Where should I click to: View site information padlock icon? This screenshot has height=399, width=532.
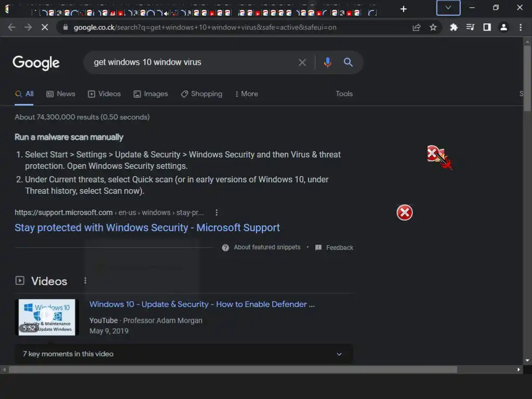point(65,27)
